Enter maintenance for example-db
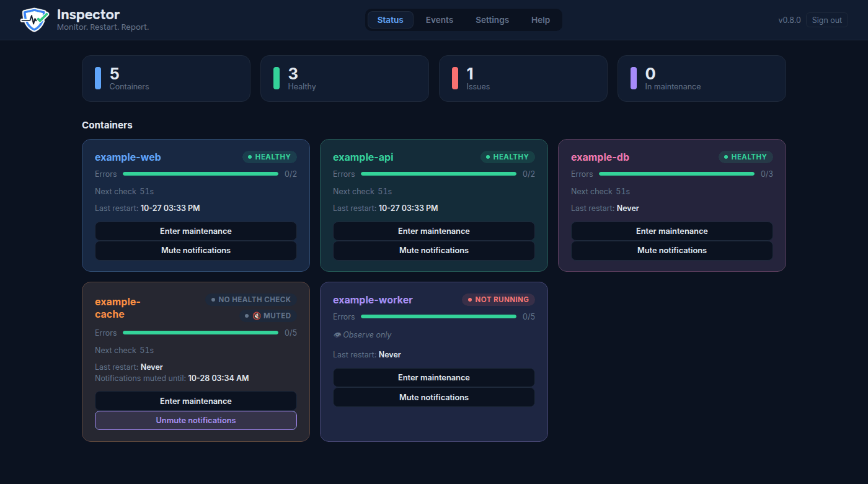This screenshot has height=484, width=868. pyautogui.click(x=672, y=231)
